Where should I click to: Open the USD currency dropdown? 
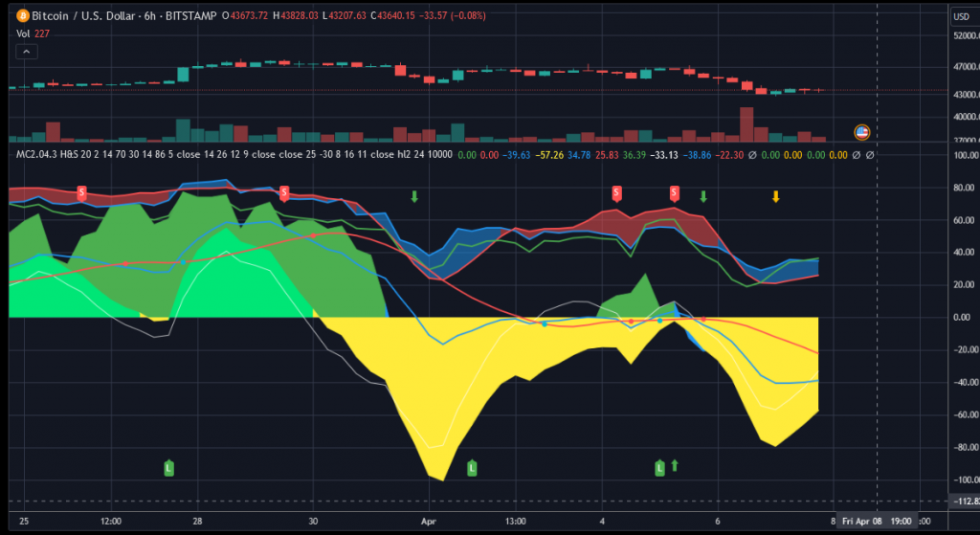961,16
